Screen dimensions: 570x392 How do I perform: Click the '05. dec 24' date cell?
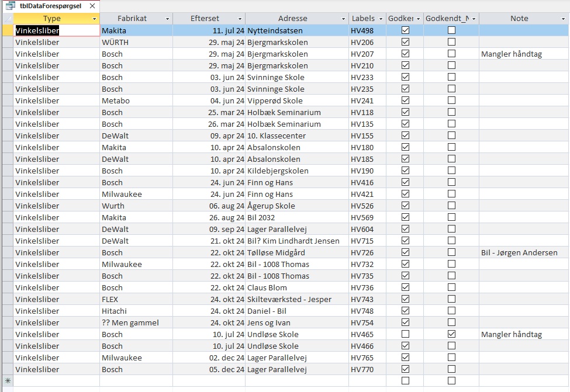209,369
